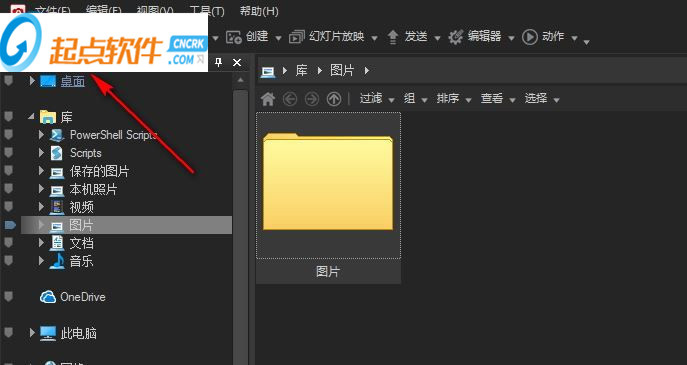The image size is (687, 365).
Task: Go up one folder level icon
Action: (334, 99)
